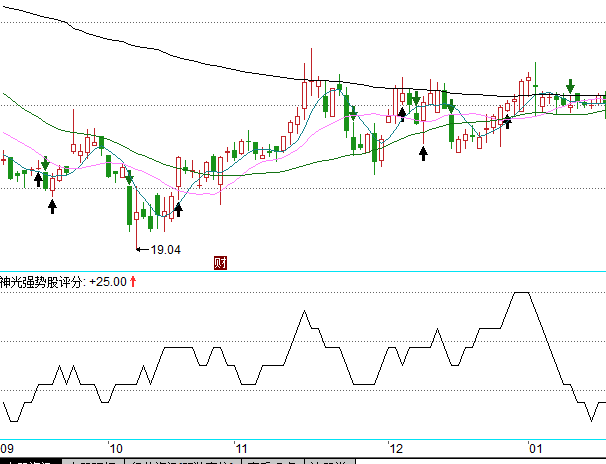Click the '09' month label on time axis
606x464 pixels.
tap(7, 449)
